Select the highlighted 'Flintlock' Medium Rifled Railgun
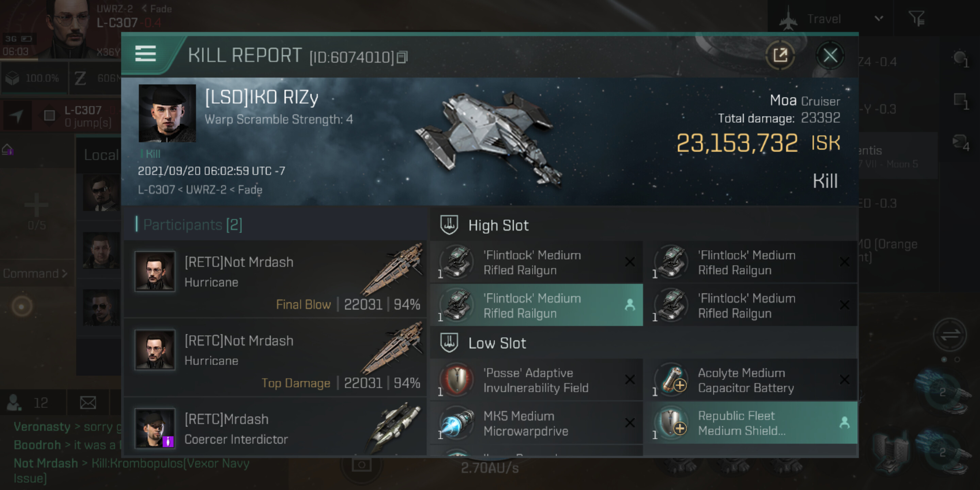 (x=536, y=306)
